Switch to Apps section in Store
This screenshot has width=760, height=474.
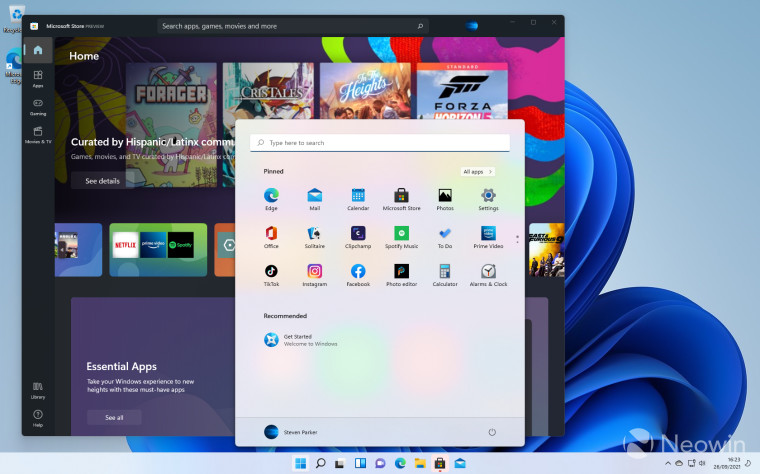click(x=38, y=79)
